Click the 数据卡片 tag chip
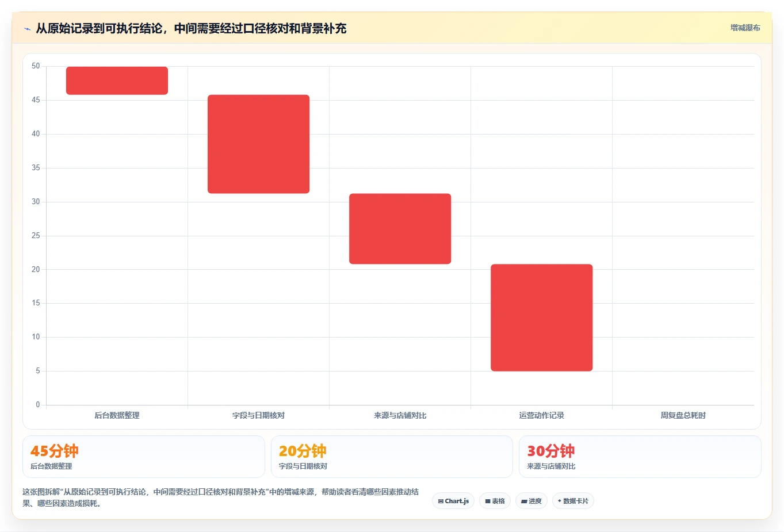The height and width of the screenshot is (532, 784). (x=573, y=501)
